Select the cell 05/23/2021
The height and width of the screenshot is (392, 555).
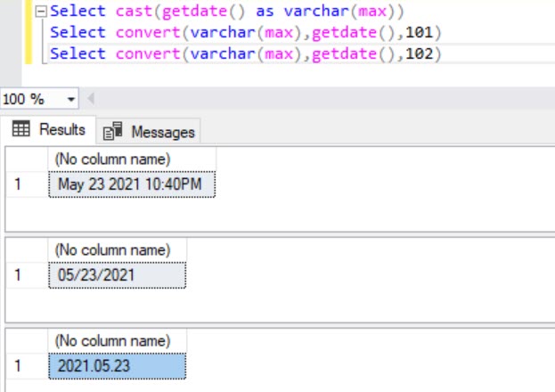(118, 275)
